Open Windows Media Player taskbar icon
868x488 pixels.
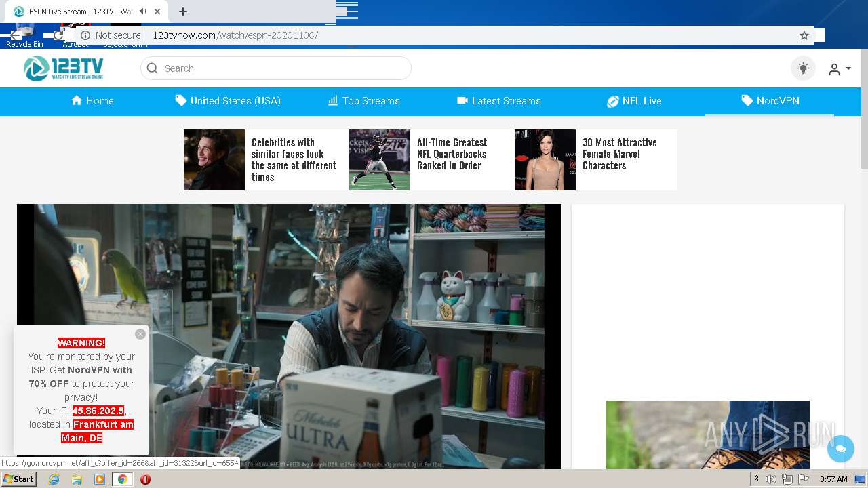[x=100, y=479]
